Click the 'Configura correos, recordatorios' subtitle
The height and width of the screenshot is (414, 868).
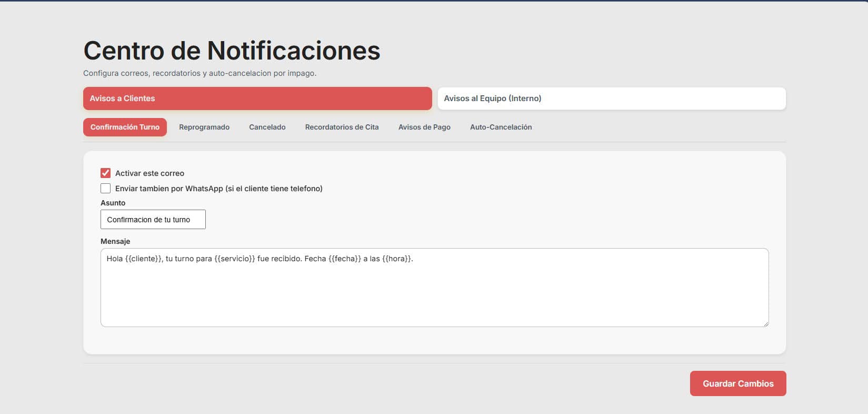click(x=200, y=73)
